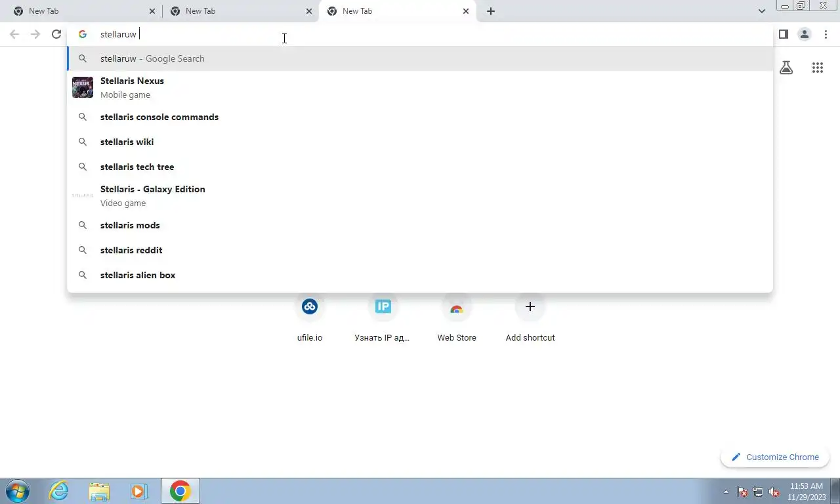
Task: Open a new tab with plus button
Action: (x=491, y=11)
